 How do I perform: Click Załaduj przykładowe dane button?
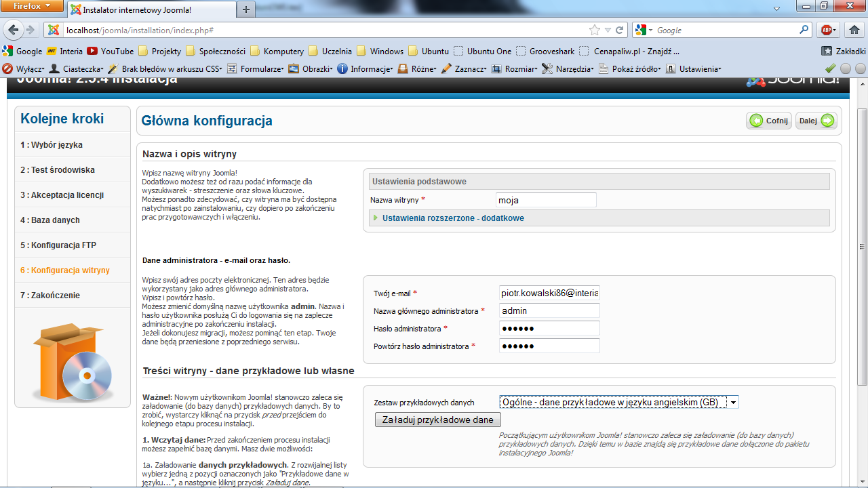[437, 420]
